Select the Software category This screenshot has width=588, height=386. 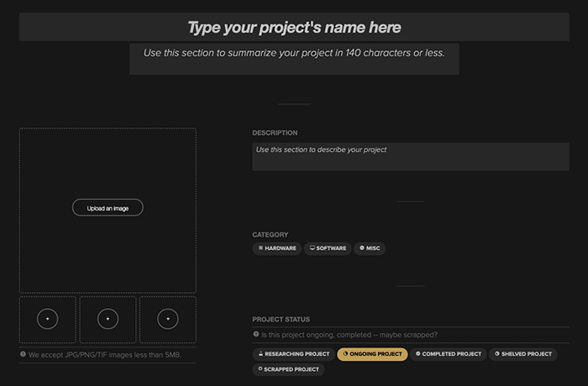tap(328, 248)
